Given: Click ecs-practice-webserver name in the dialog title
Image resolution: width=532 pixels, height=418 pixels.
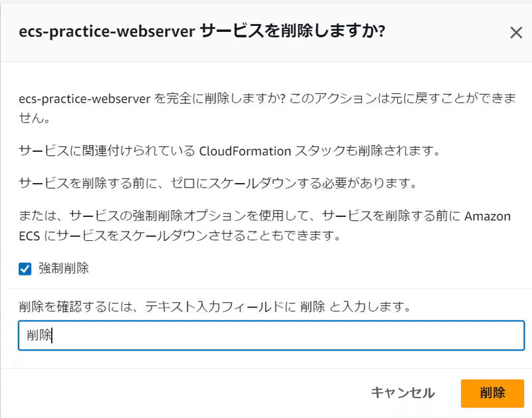Looking at the screenshot, I should coord(106,32).
